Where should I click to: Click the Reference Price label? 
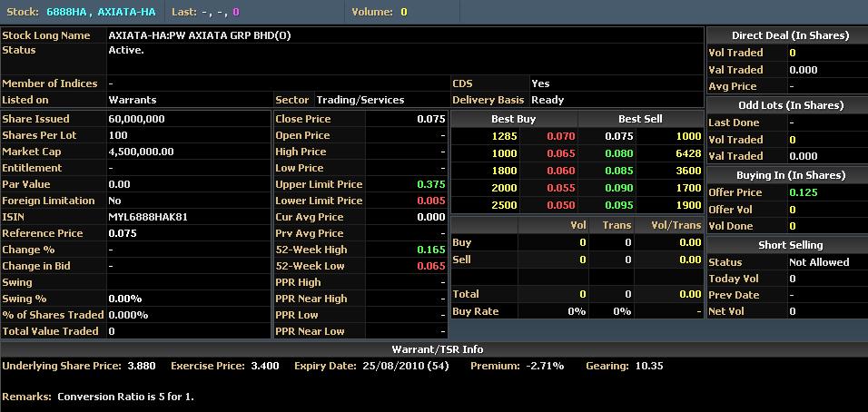pyautogui.click(x=43, y=233)
